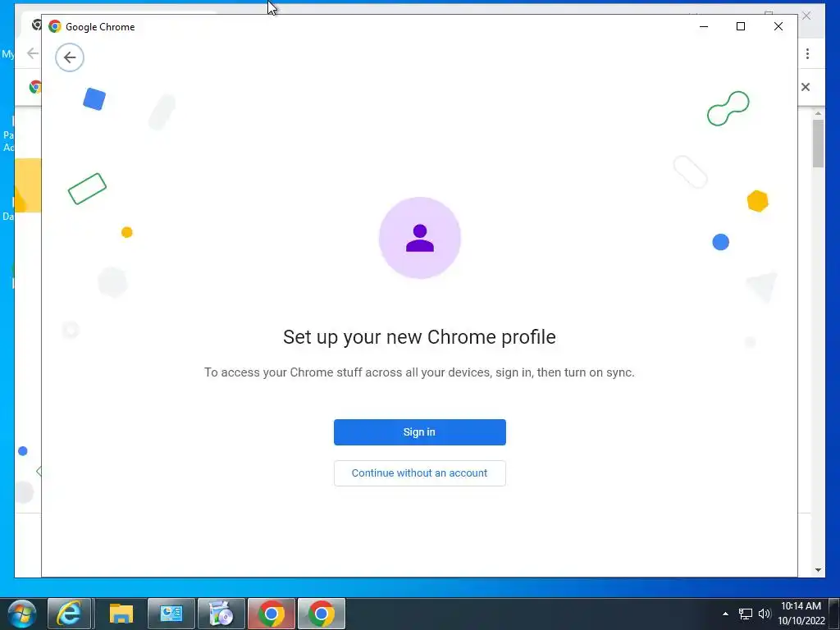Close the Google Chrome profile window
The image size is (840, 630).
click(778, 26)
